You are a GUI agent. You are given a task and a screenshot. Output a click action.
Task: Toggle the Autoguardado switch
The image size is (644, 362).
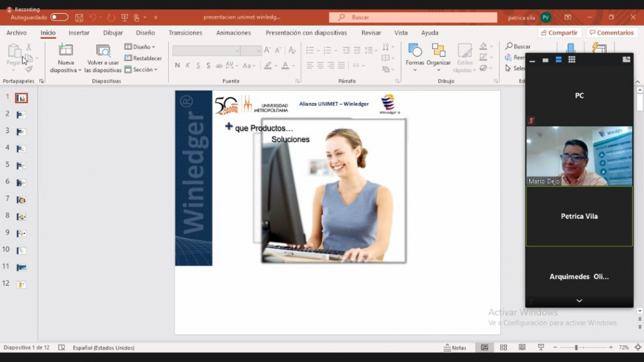(x=59, y=18)
